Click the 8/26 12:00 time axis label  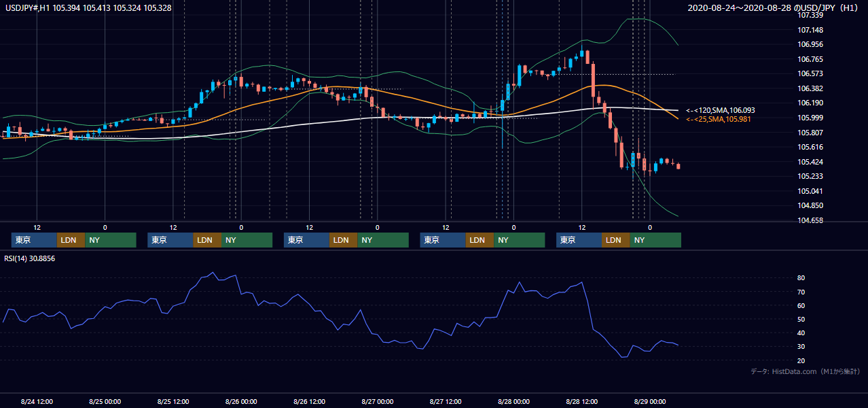pos(309,402)
